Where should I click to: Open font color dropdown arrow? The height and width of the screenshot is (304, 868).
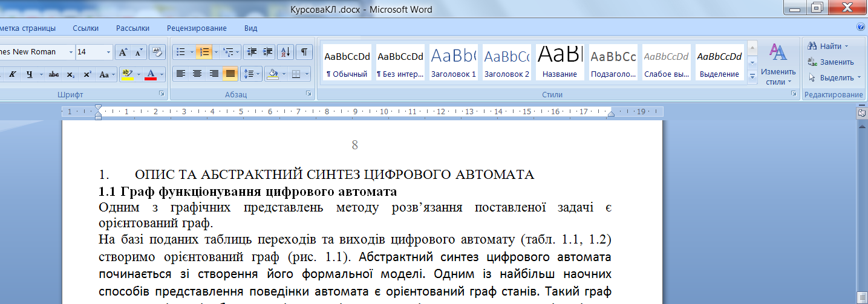[162, 74]
